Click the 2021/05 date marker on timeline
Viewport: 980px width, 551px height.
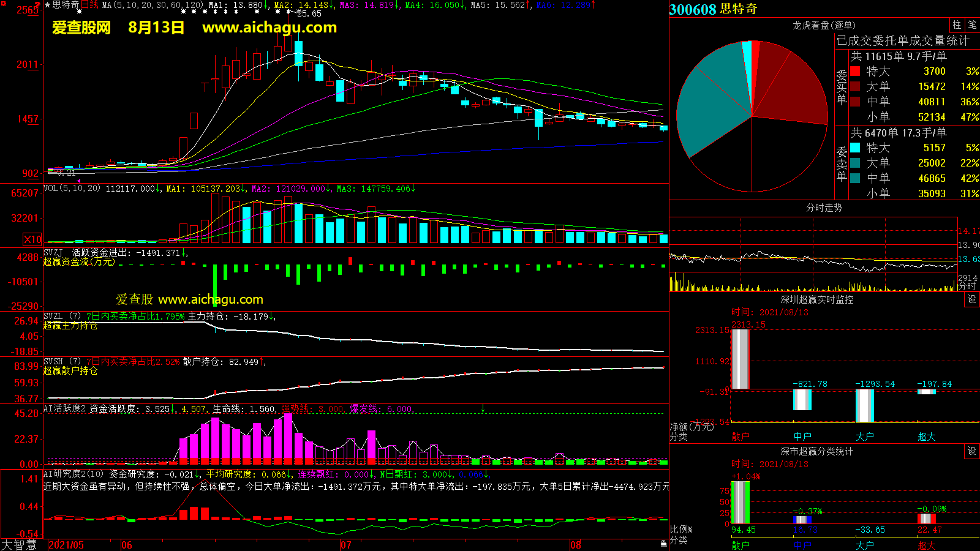pos(66,545)
